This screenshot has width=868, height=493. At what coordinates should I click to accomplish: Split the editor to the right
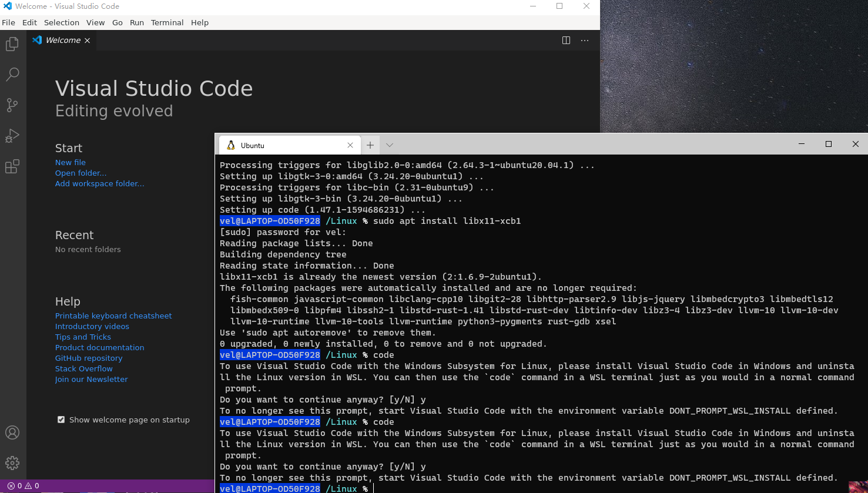(566, 40)
